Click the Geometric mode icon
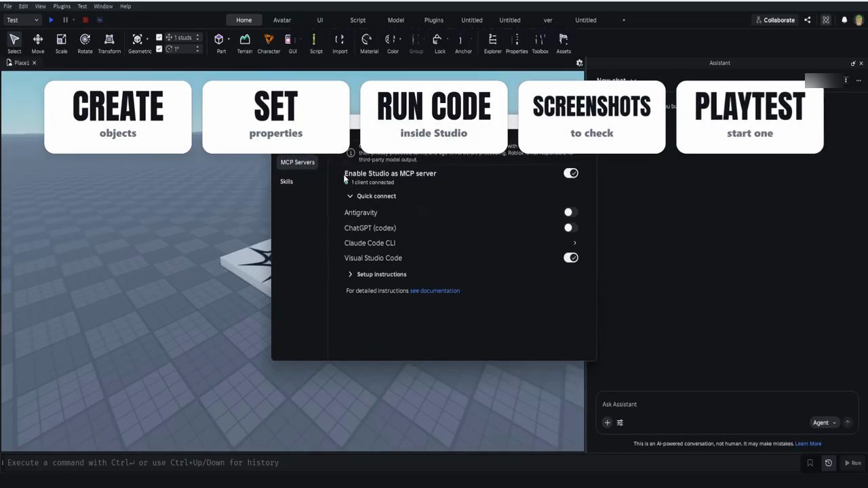868x488 pixels. pos(138,39)
